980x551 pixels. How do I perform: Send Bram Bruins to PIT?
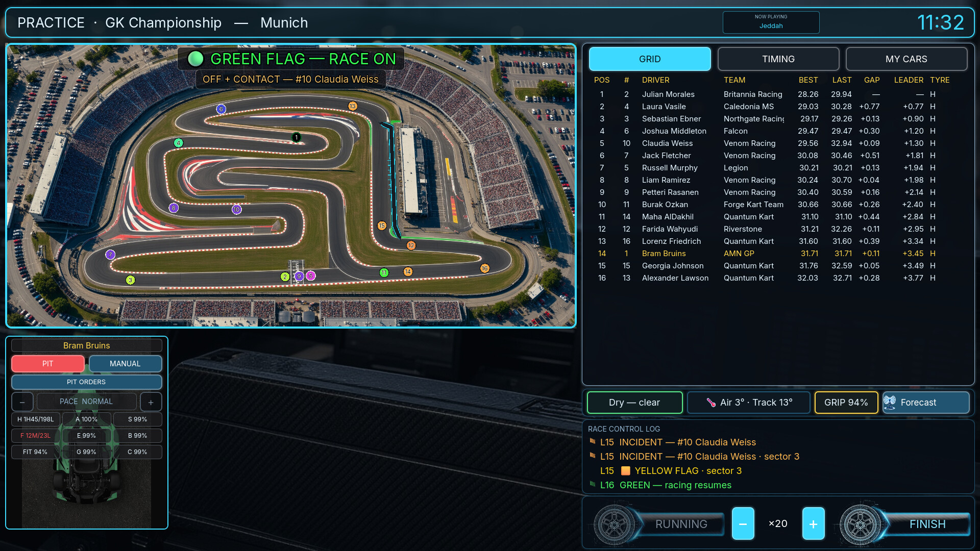click(x=48, y=364)
